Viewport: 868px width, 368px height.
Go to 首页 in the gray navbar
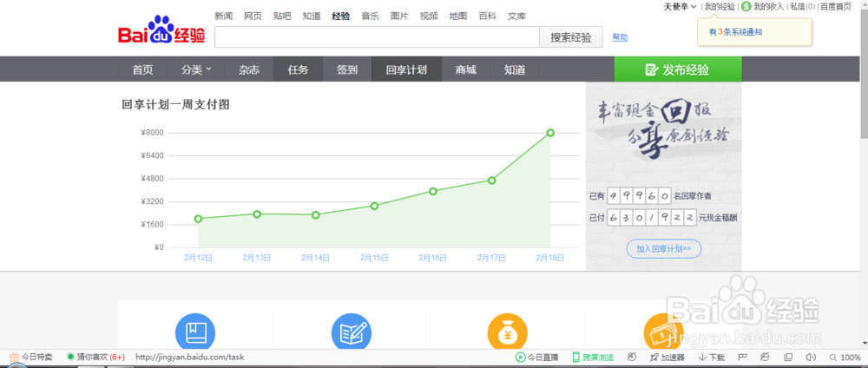142,69
